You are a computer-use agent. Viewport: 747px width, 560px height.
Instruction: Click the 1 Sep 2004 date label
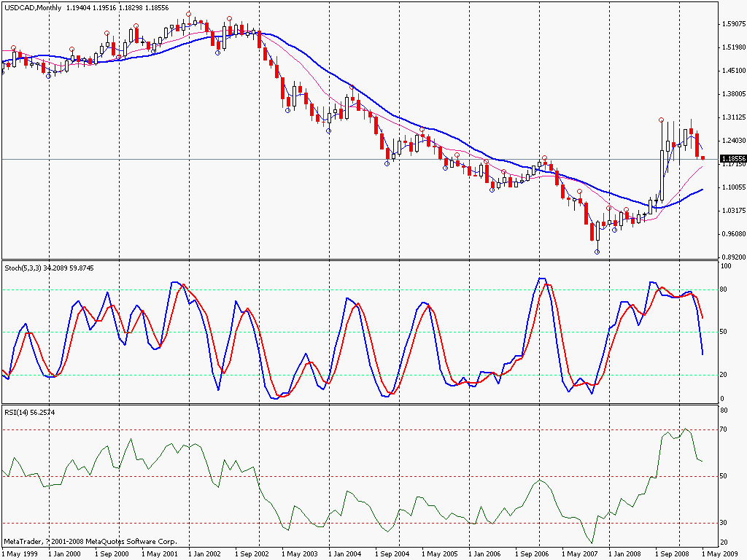392,554
